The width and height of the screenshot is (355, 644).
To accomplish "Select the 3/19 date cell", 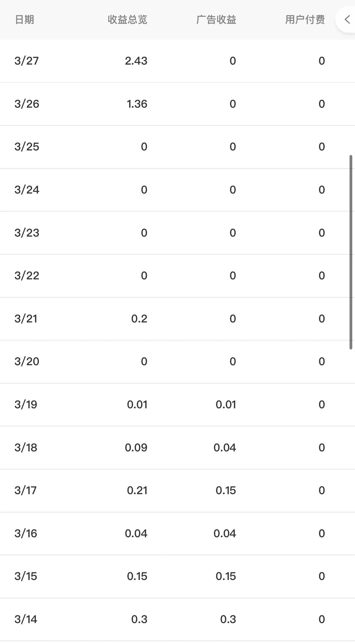I will tap(26, 405).
